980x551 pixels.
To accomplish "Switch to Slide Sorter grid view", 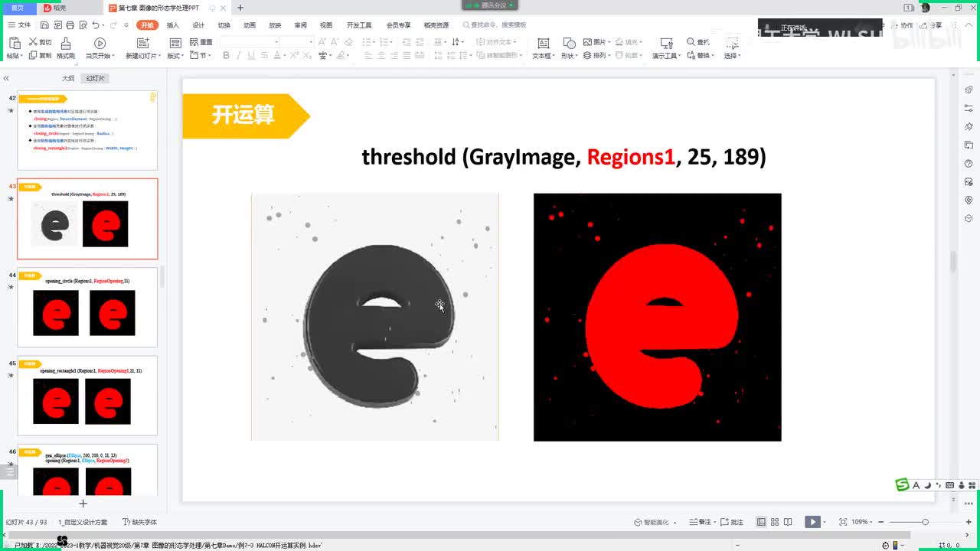I will [x=775, y=522].
